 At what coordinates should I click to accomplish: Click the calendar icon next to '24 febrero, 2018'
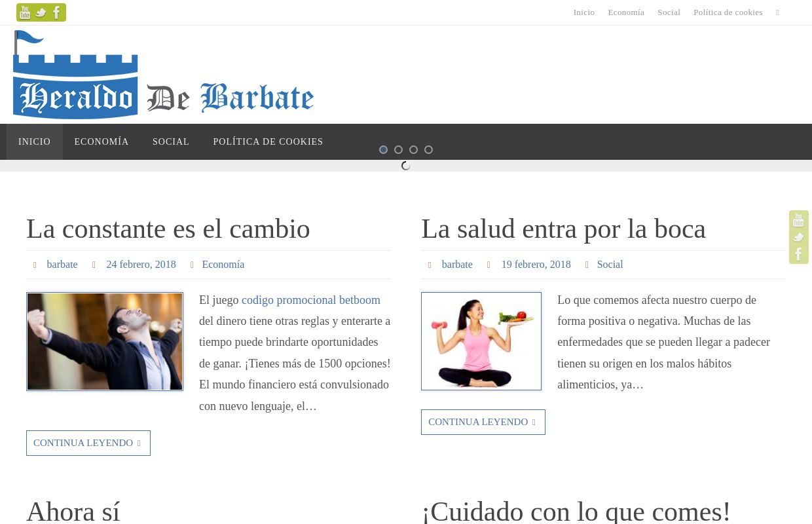(94, 264)
